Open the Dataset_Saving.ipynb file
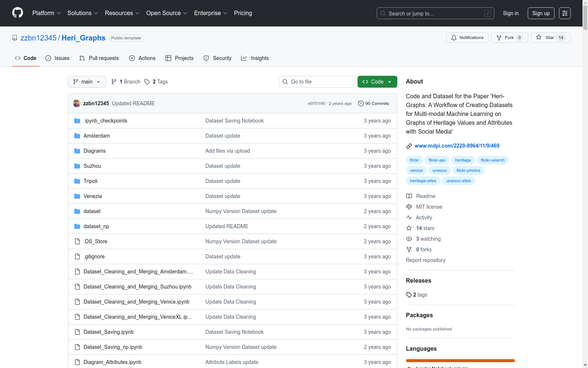The height and width of the screenshot is (368, 588). pyautogui.click(x=108, y=332)
